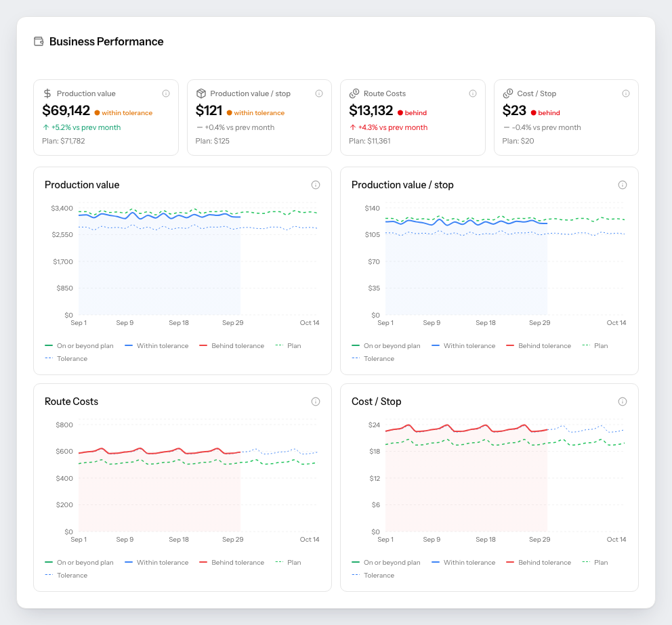This screenshot has height=625, width=672.
Task: Click Sep 29 axis label in Cost / Stop chart
Action: 540,540
